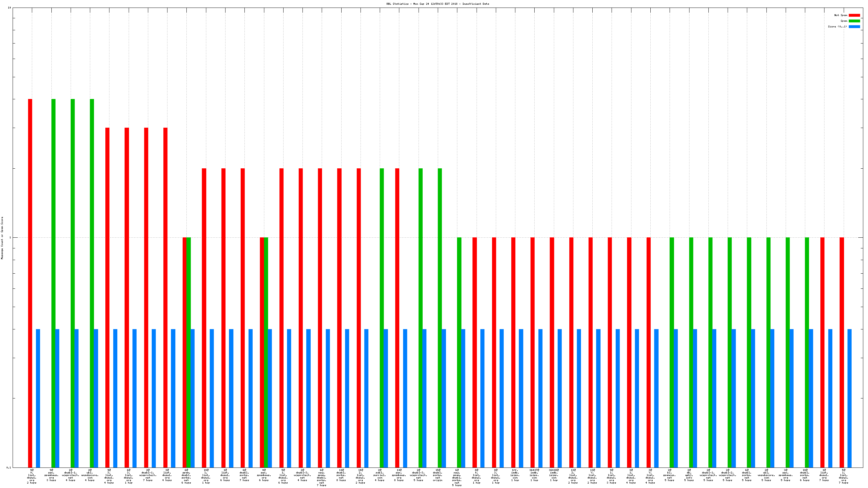Screen dimensions: 868x488
Task: Click the y-axis tick label 10
Action: point(9,8)
